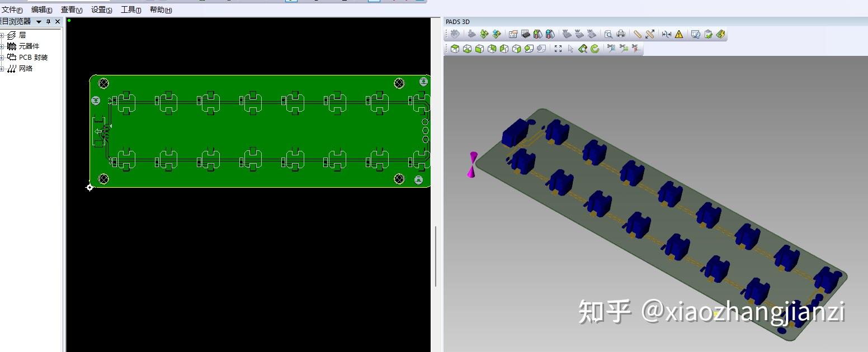Click the yellow warning triangle icon
The height and width of the screenshot is (352, 868).
(678, 34)
